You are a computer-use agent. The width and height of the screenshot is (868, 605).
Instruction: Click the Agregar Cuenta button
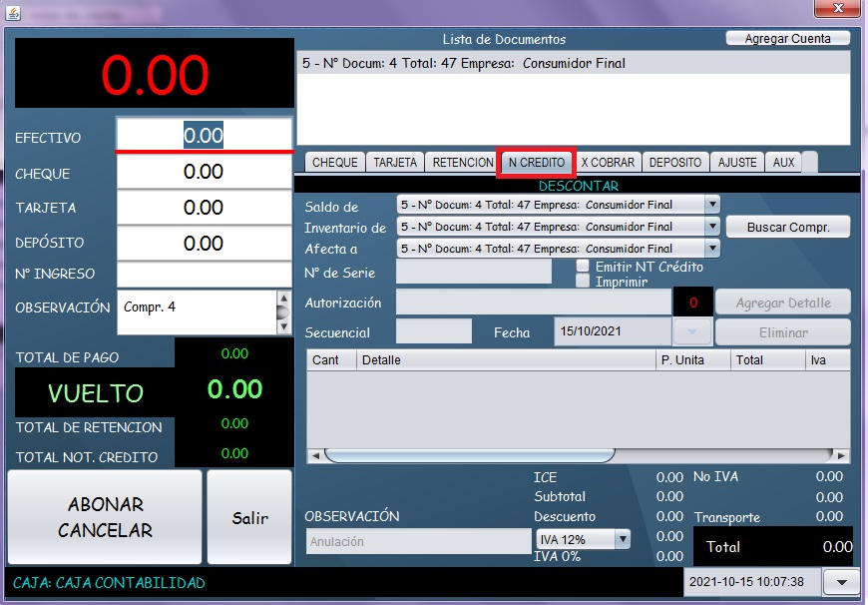tap(787, 39)
